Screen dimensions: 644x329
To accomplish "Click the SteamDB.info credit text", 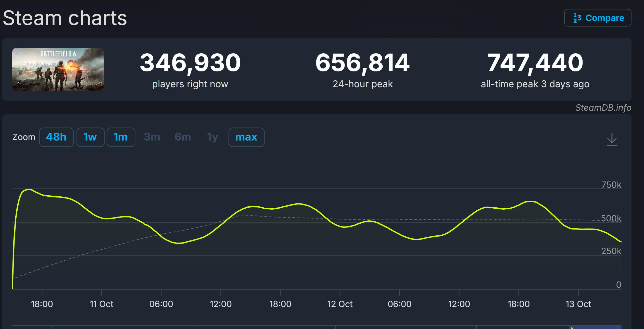I will click(603, 108).
